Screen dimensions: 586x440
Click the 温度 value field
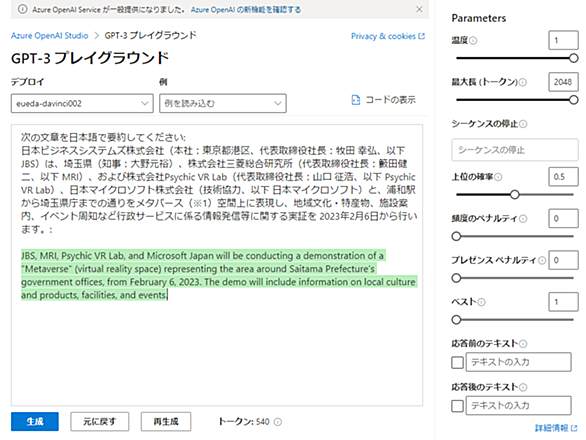(x=563, y=40)
